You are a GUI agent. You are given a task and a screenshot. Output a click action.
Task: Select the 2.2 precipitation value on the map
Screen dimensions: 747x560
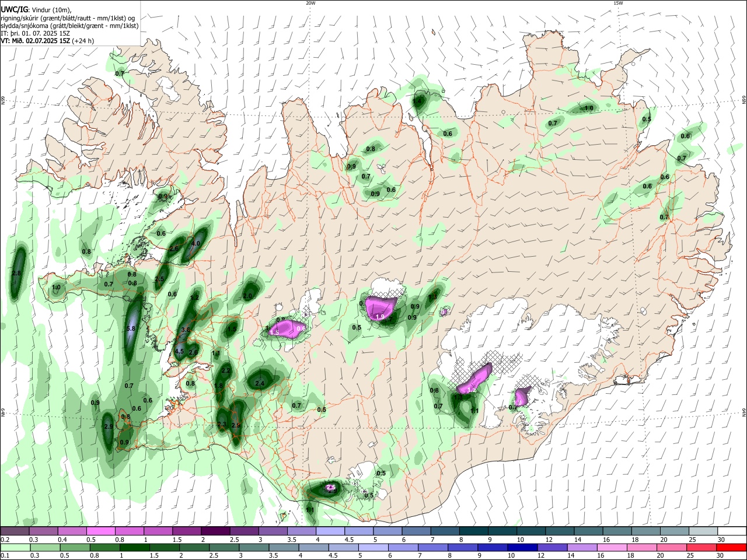(x=226, y=370)
